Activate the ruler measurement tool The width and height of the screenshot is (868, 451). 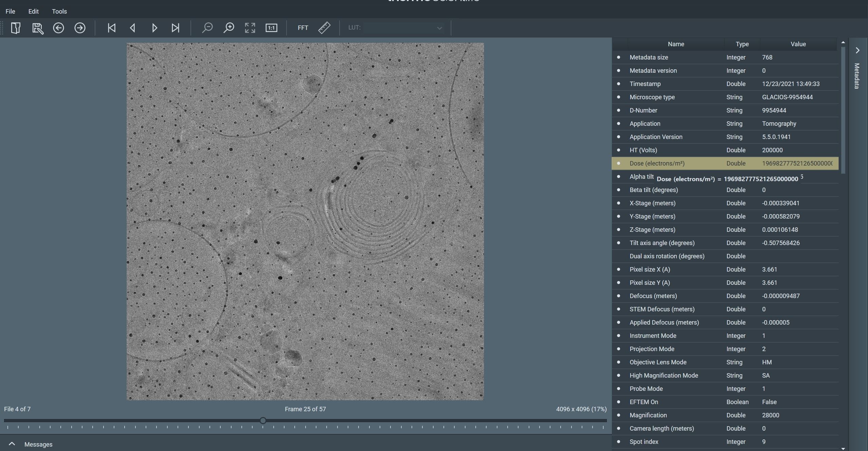click(324, 28)
